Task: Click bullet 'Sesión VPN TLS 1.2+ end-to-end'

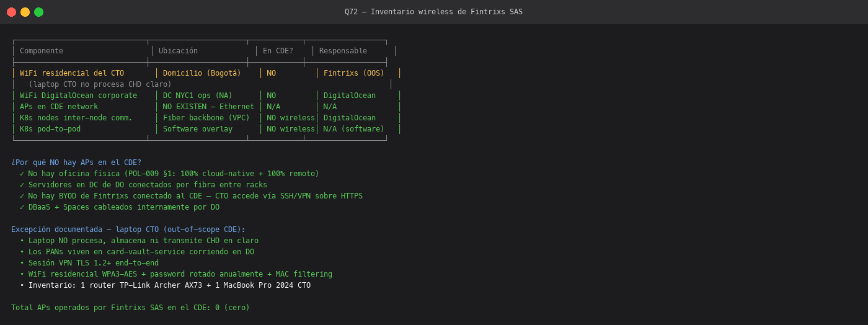Action: click(89, 263)
